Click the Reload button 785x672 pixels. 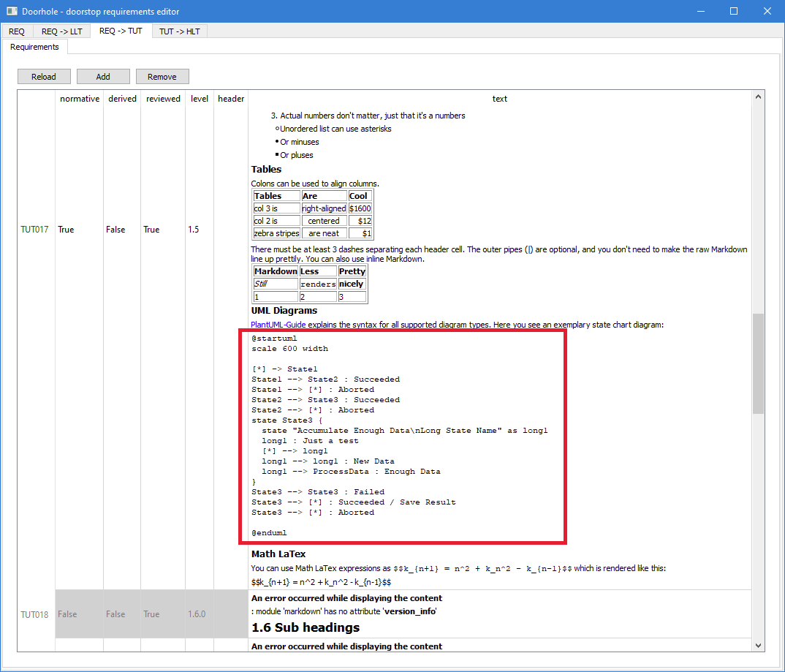(44, 76)
